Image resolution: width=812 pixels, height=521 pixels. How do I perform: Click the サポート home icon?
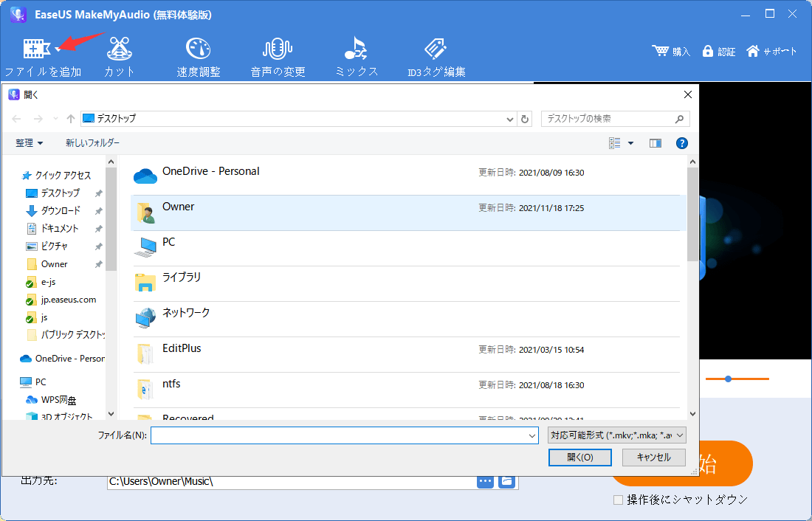tap(753, 51)
